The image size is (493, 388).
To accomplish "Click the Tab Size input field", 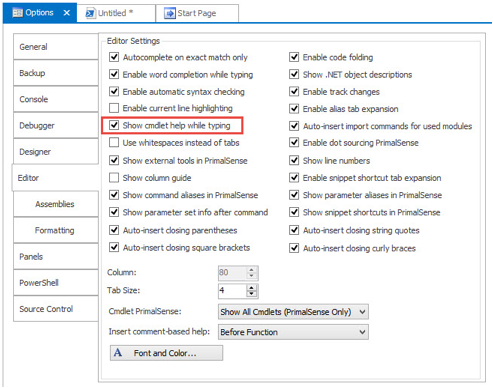I will pos(233,291).
